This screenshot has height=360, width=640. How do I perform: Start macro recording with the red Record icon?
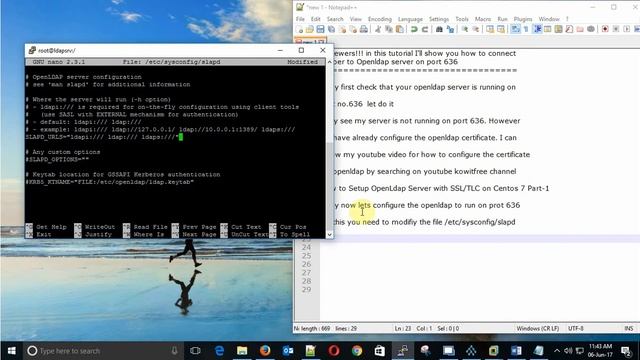(x=604, y=29)
